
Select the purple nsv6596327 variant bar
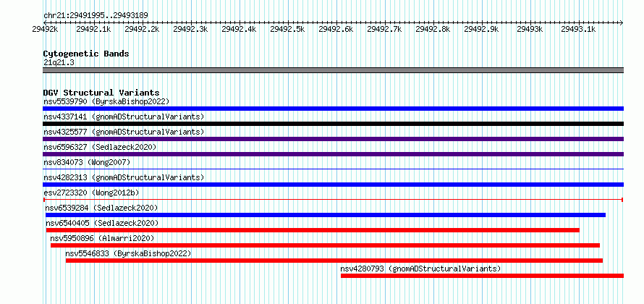pos(333,154)
